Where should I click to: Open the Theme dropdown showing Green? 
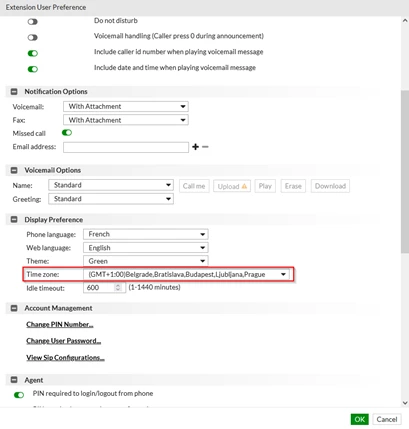(146, 261)
